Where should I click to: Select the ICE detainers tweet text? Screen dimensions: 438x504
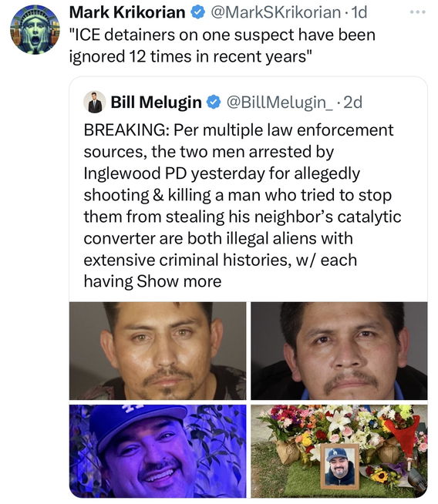pyautogui.click(x=222, y=45)
